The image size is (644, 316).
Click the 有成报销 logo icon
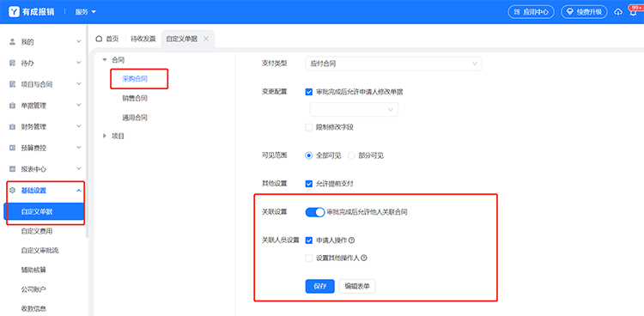pyautogui.click(x=14, y=11)
